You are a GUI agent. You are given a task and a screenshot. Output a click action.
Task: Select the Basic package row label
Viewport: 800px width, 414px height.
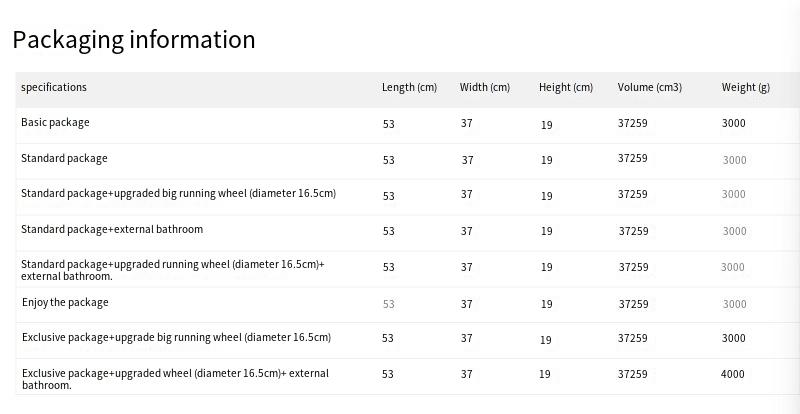[x=55, y=123]
